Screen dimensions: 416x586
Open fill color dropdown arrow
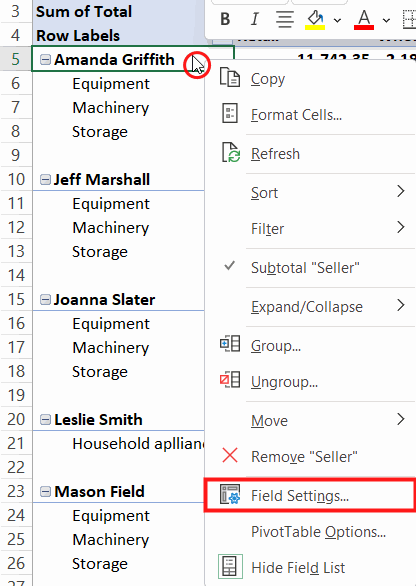[x=337, y=20]
